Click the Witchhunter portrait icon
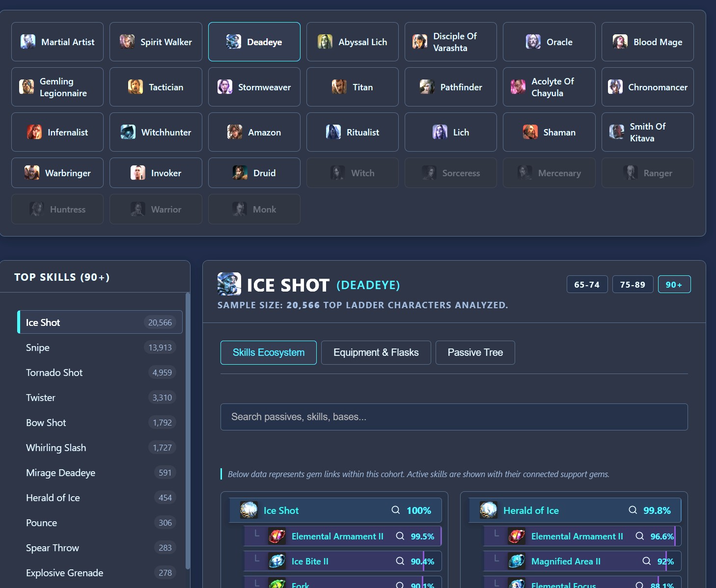The image size is (716, 588). [128, 132]
